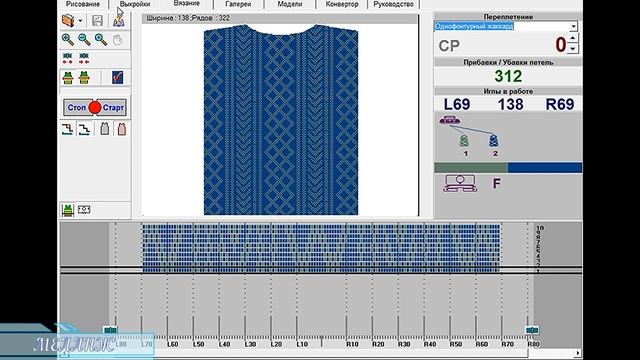Expand the arrow beside the suitcase icon
This screenshot has width=640, height=360.
80,21
